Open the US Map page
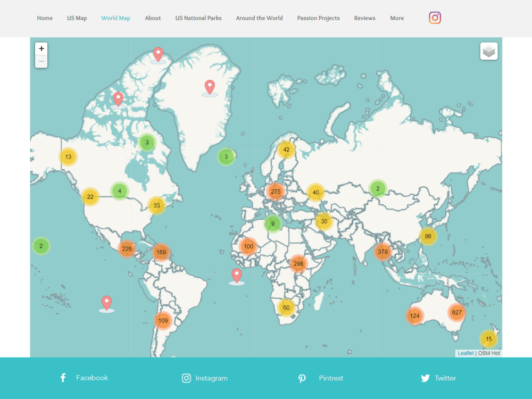Image resolution: width=532 pixels, height=399 pixels. pyautogui.click(x=77, y=18)
